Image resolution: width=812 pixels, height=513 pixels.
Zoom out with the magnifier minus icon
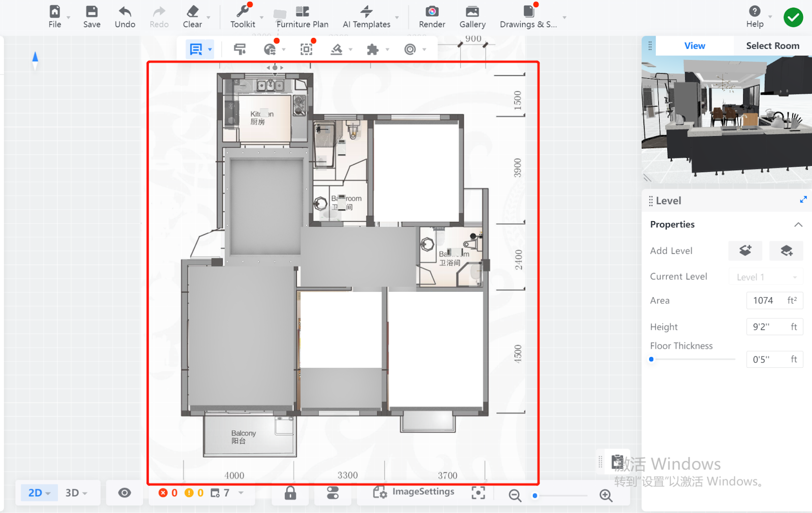click(x=515, y=495)
